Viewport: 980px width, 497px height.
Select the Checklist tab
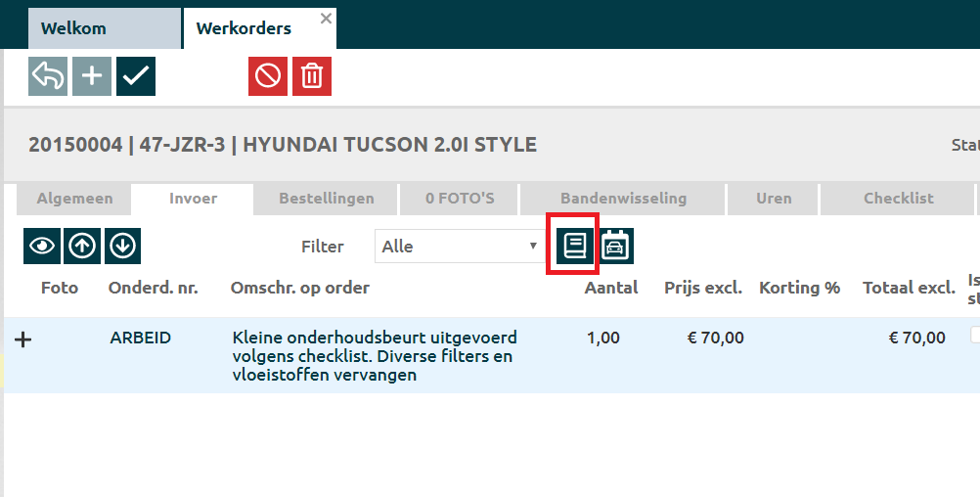pyautogui.click(x=898, y=199)
